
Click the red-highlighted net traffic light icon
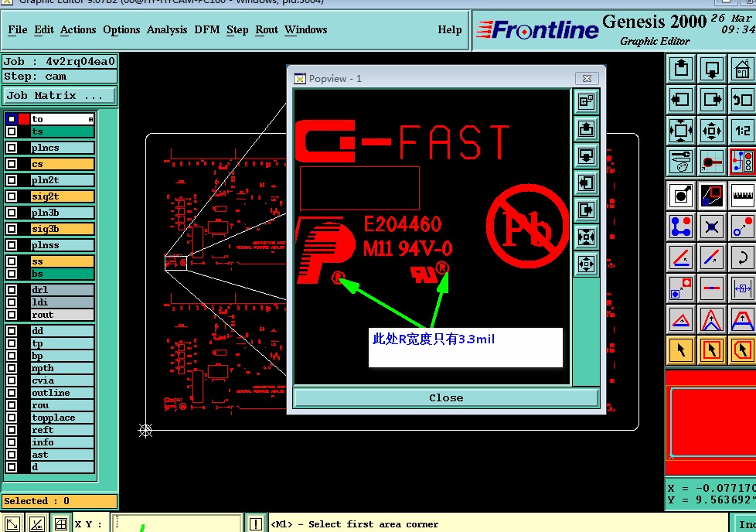[x=743, y=162]
